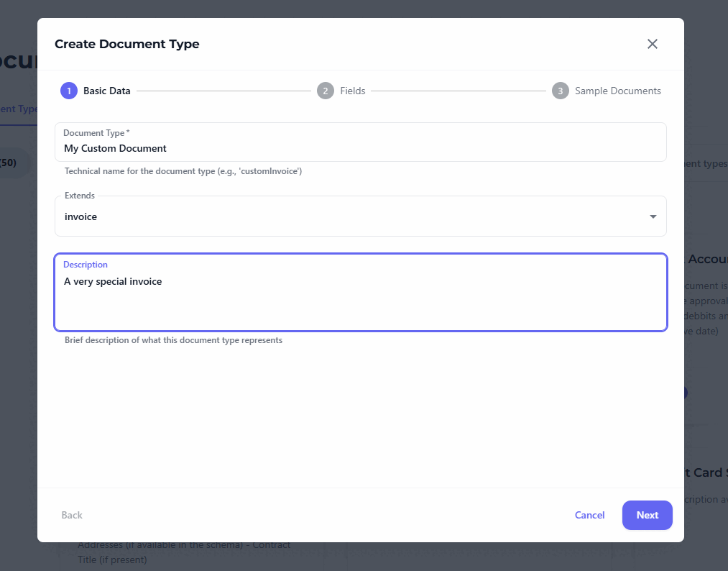This screenshot has height=571, width=728.
Task: Select the My Custom Document text
Action: [115, 148]
